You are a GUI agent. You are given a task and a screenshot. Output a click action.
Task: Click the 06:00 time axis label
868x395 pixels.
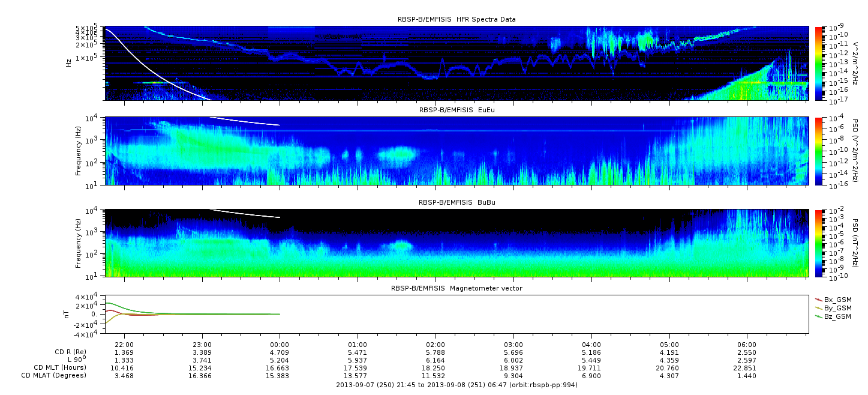point(747,345)
